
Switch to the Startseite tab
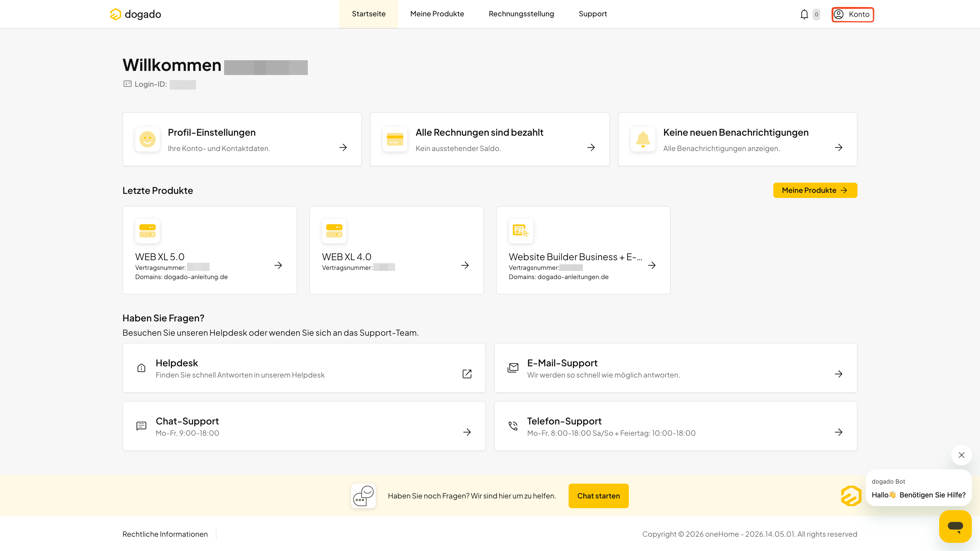coord(368,14)
